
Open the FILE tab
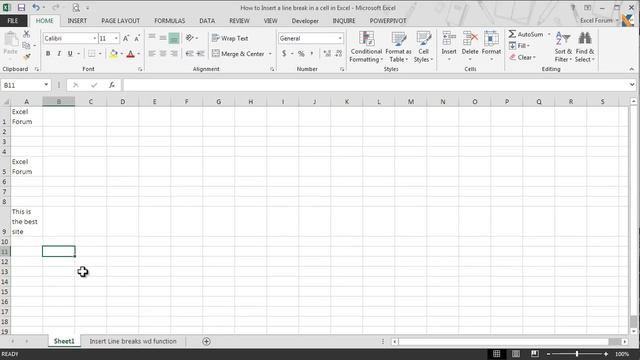point(13,21)
